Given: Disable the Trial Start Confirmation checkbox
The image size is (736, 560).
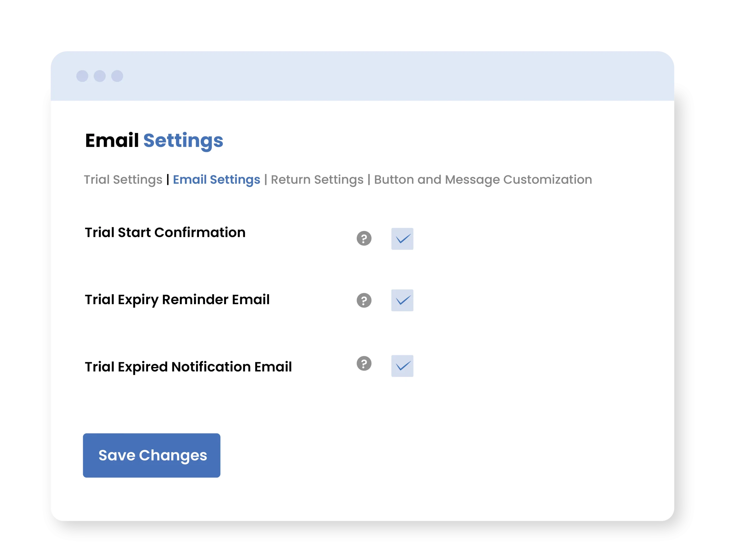Looking at the screenshot, I should click(x=402, y=239).
